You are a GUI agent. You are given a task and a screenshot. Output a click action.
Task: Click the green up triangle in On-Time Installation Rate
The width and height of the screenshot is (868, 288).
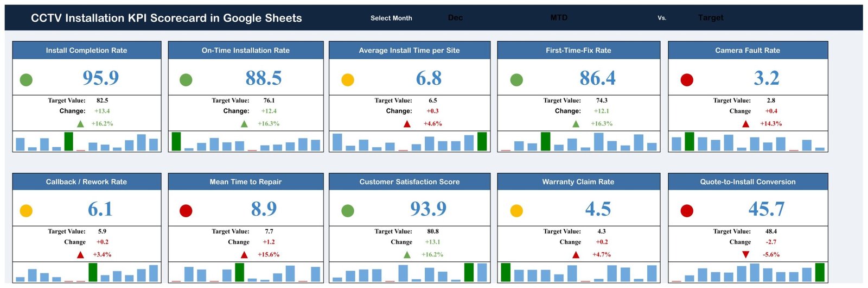click(244, 124)
